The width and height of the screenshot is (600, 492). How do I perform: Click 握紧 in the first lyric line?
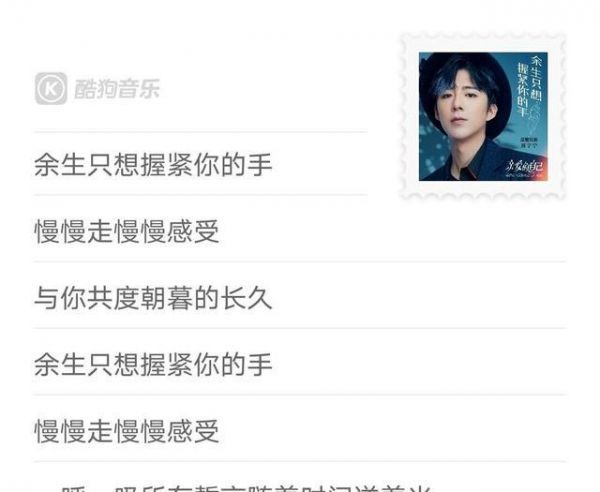(x=166, y=165)
